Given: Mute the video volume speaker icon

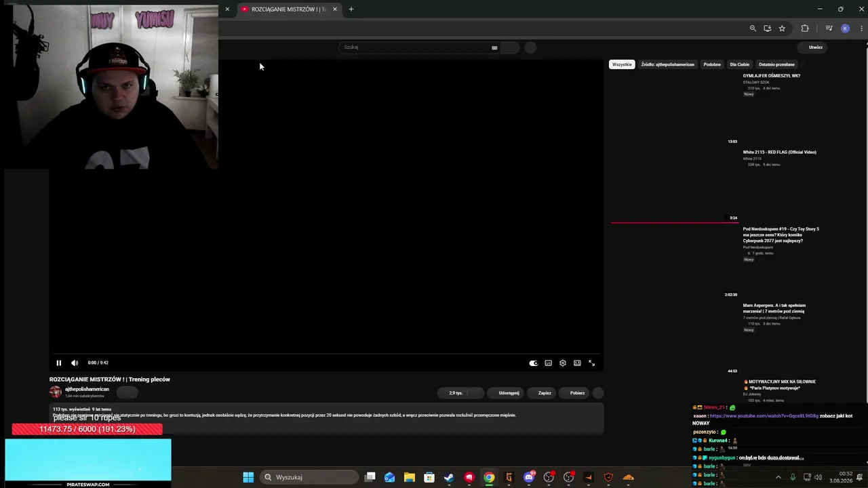Looking at the screenshot, I should [x=75, y=363].
